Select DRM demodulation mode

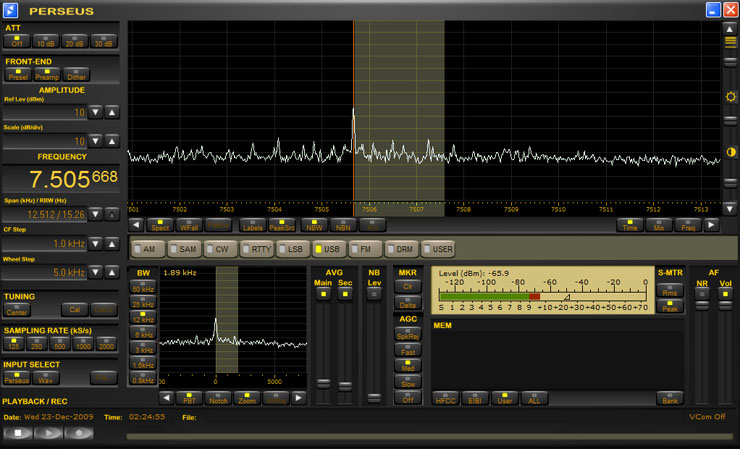tap(402, 249)
